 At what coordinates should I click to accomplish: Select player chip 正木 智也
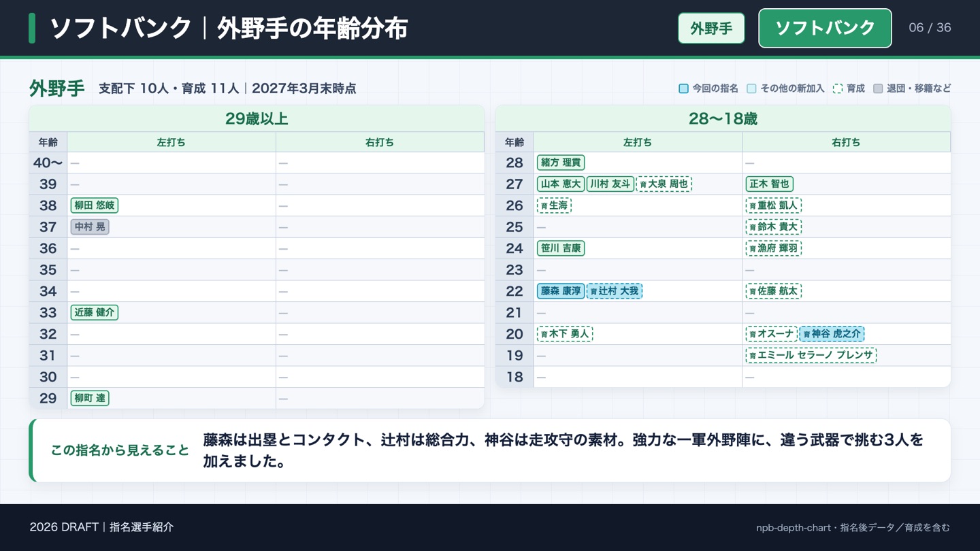click(x=769, y=184)
